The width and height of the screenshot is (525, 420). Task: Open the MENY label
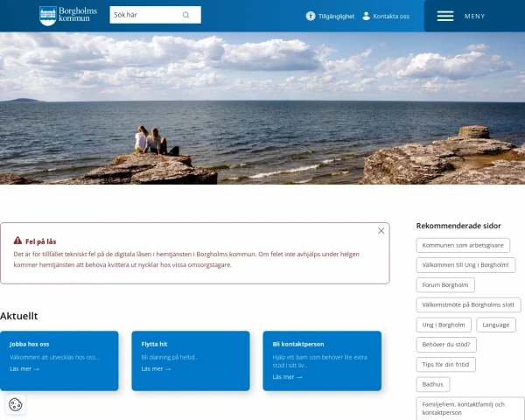[x=475, y=16]
